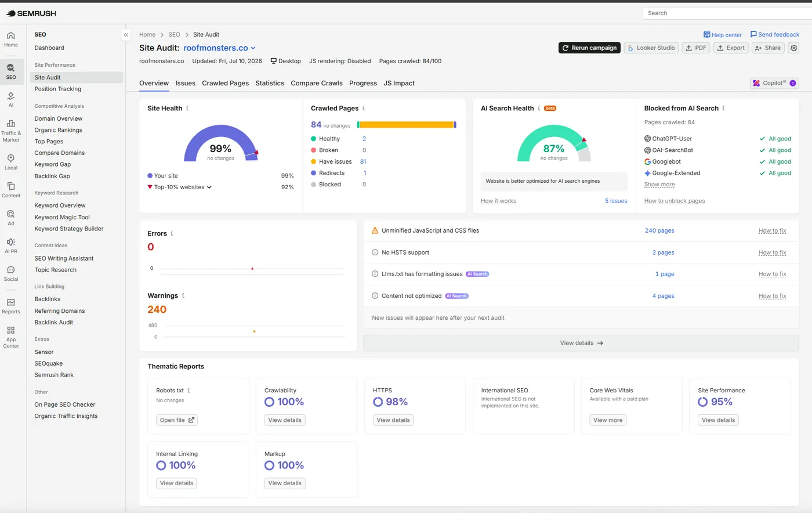Click the PDF button
The width and height of the screenshot is (812, 513).
(696, 48)
